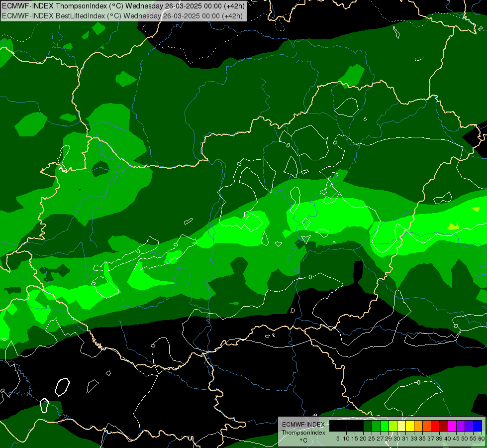
Task: Select the magenta 40–45 legend swatch
Action: click(452, 426)
